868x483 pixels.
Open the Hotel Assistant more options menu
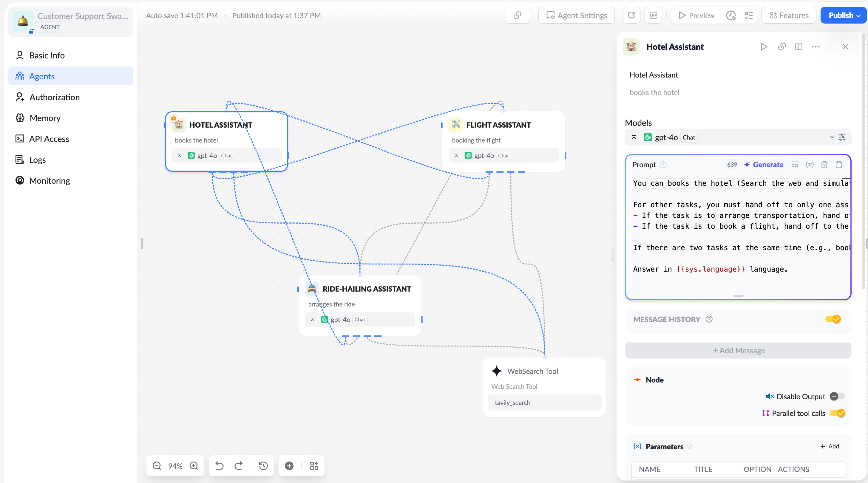816,47
